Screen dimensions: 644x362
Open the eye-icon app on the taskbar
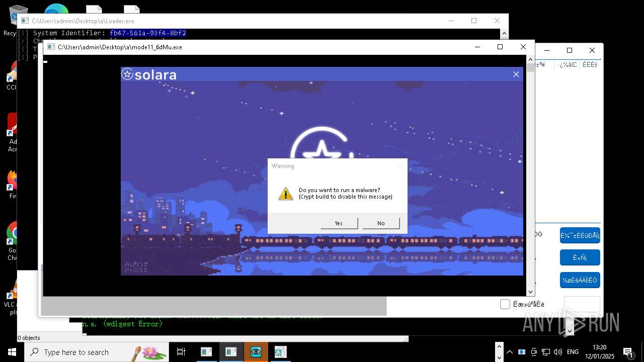(x=256, y=352)
